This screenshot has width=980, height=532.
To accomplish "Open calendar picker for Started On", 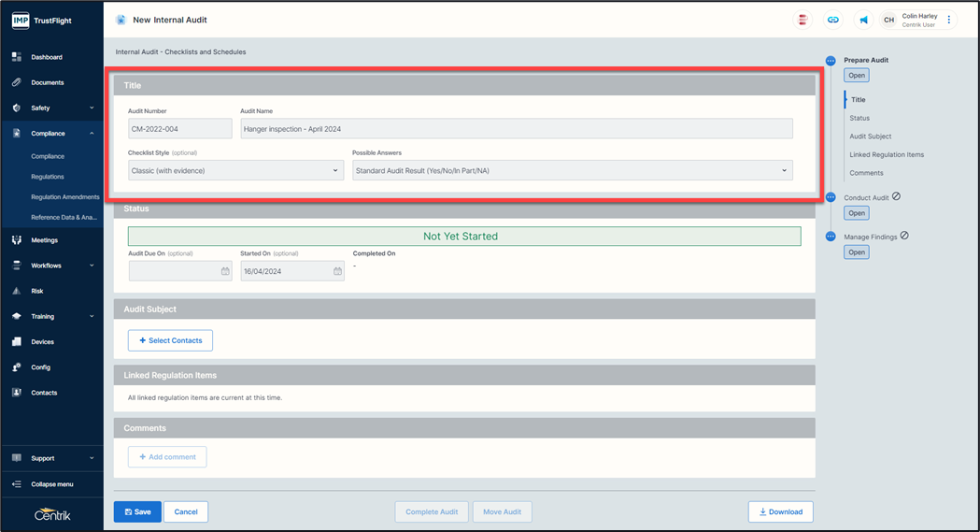I will coord(337,271).
